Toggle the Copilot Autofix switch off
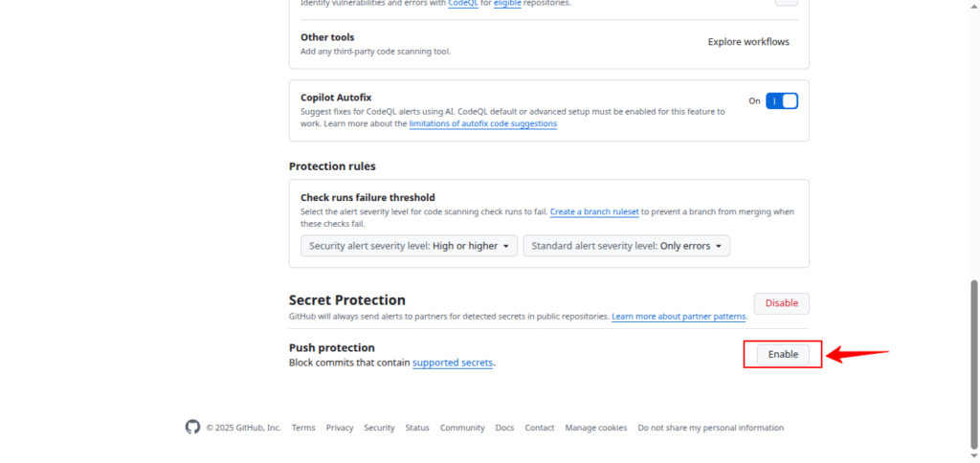This screenshot has width=980, height=463. 781,100
